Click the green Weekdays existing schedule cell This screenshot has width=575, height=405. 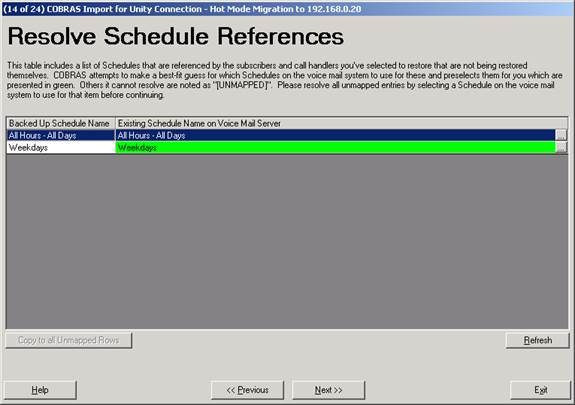335,147
